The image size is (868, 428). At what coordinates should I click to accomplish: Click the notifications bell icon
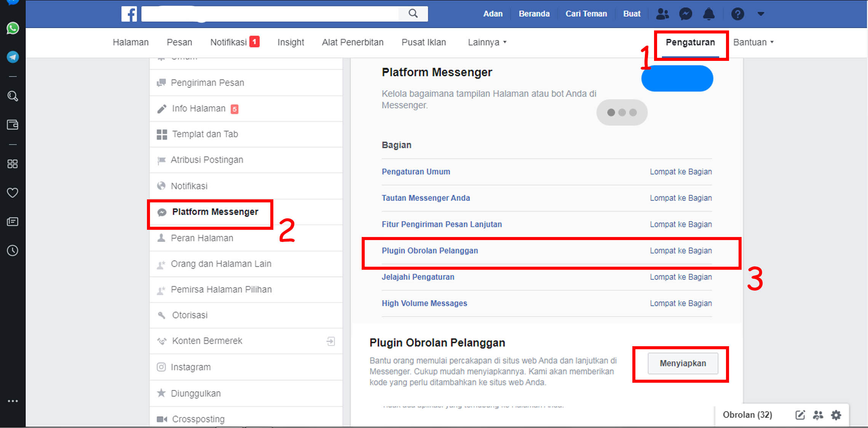(x=708, y=14)
